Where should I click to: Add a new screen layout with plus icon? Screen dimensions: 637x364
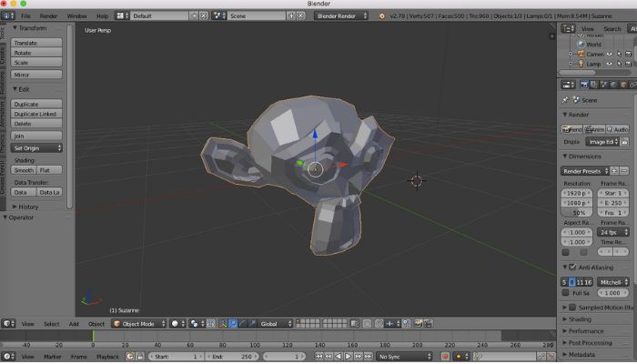[194, 15]
